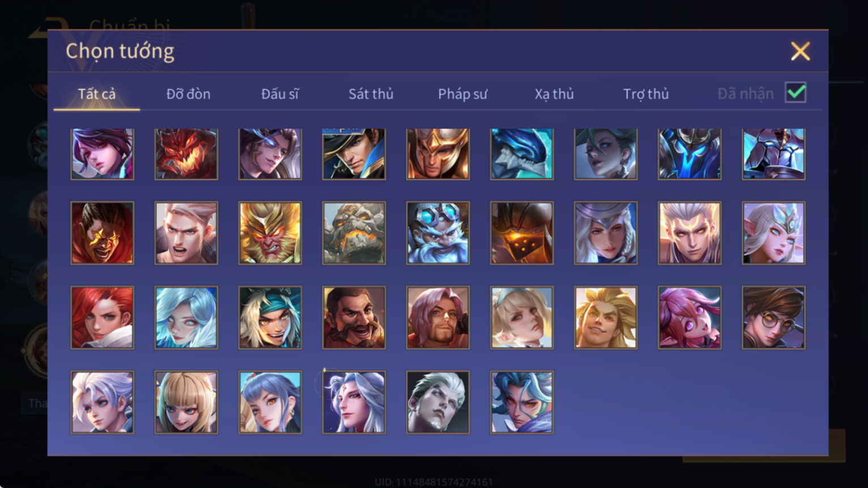Viewport: 868px width, 488px height.
Task: Choose the rock golem hero portrait
Action: [354, 233]
